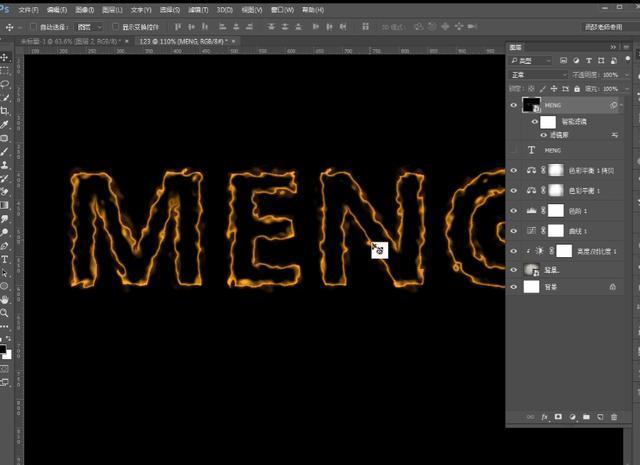
Task: Select the Brush tool
Action: point(4,151)
